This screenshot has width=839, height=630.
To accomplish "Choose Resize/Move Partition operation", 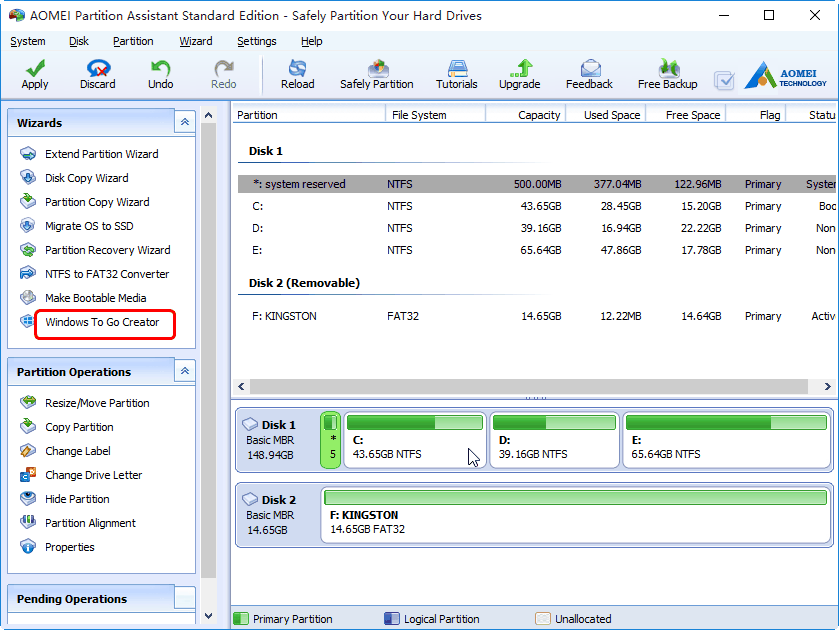I will point(97,403).
